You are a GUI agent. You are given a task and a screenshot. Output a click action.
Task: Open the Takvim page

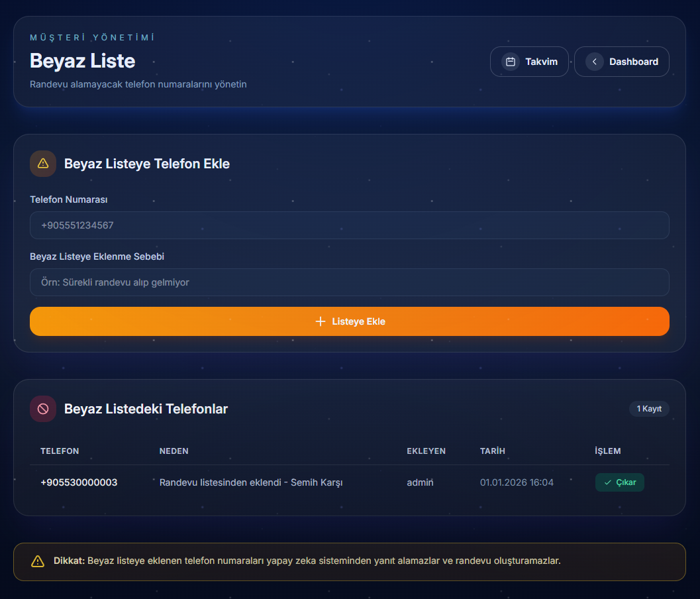[x=529, y=62]
